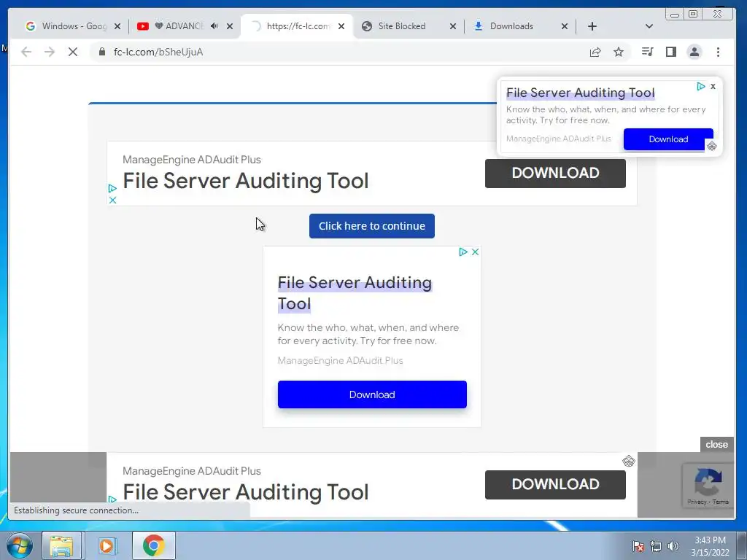Open Windows Media Player from taskbar
Viewport: 747px width, 560px height.
pos(107,545)
